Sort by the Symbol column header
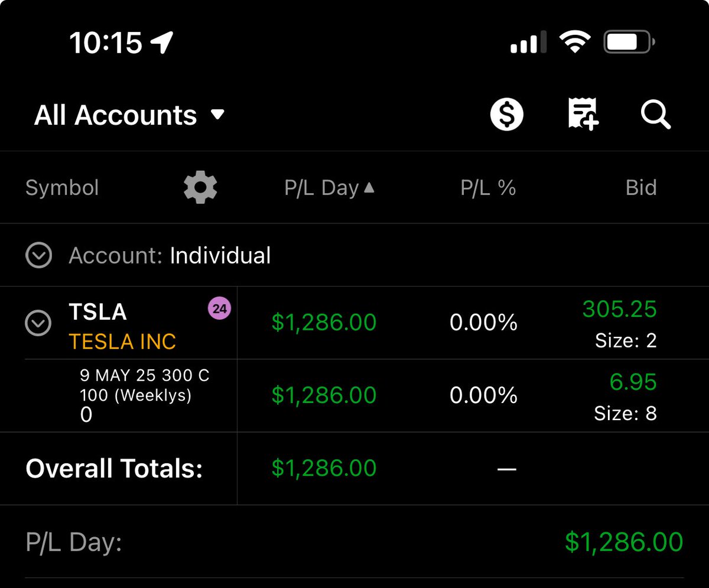This screenshot has height=588, width=709. coord(62,188)
